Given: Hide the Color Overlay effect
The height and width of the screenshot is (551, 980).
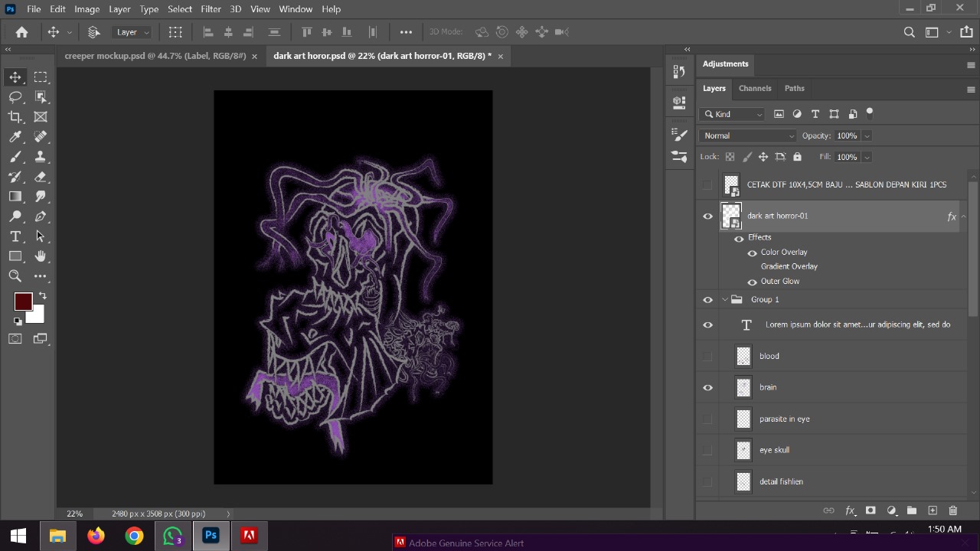Looking at the screenshot, I should (752, 253).
